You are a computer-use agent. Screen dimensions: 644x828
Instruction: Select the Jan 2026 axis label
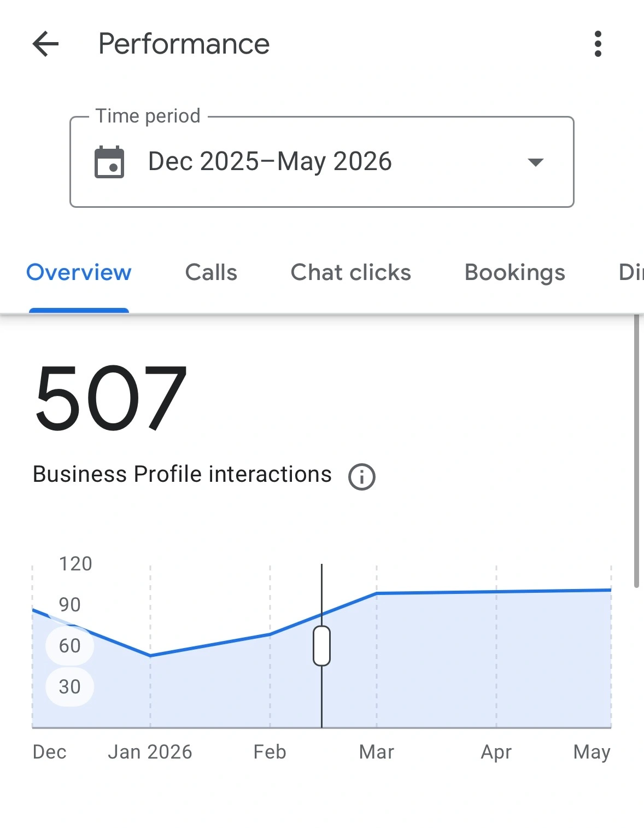tap(150, 752)
